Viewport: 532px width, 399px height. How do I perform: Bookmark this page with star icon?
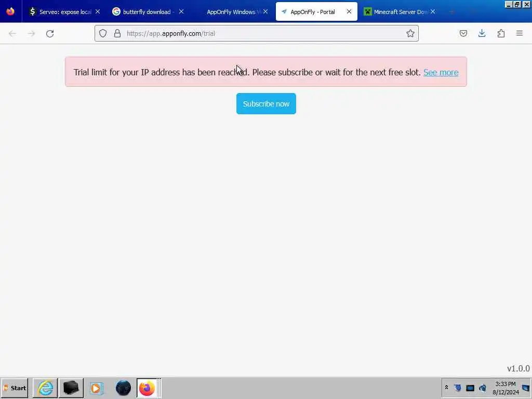410,33
